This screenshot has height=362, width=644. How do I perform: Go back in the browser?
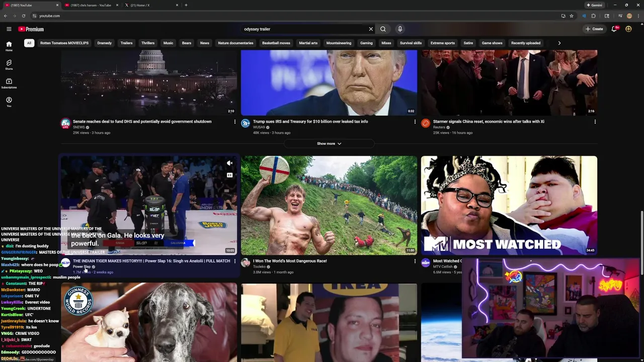point(6,16)
